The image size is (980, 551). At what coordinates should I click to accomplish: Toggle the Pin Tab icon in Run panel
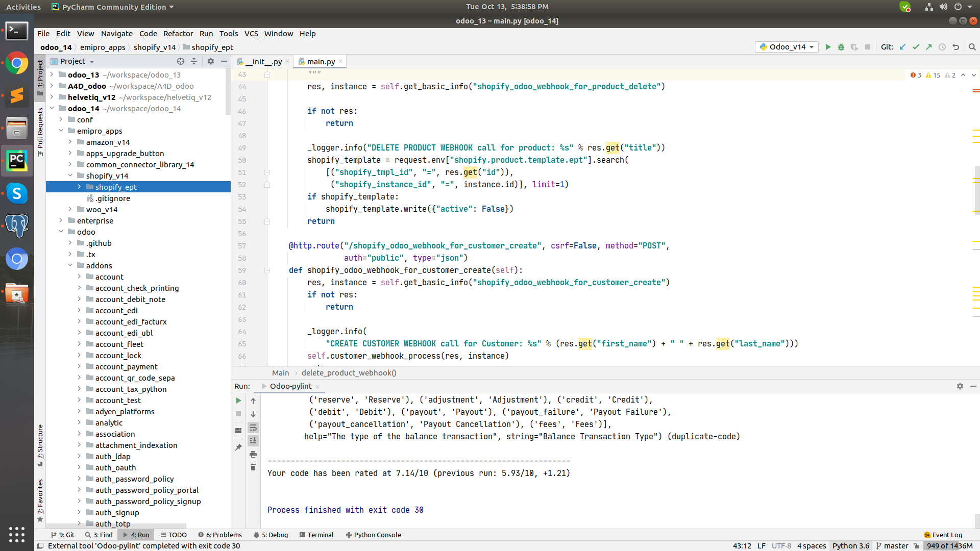pyautogui.click(x=238, y=447)
